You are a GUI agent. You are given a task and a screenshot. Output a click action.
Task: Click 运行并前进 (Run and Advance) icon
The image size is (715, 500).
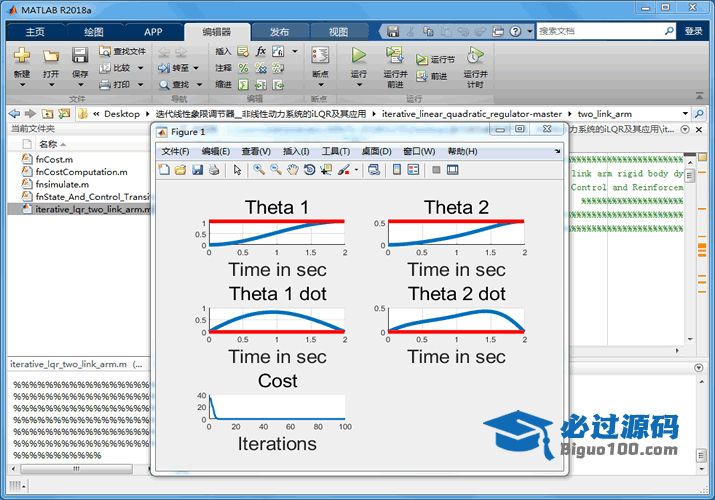(x=394, y=55)
